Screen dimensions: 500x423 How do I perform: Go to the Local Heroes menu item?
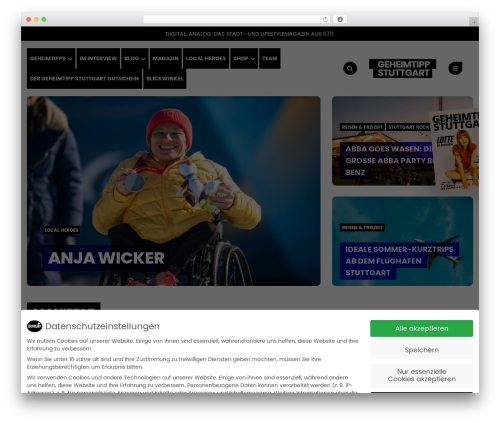(x=206, y=58)
